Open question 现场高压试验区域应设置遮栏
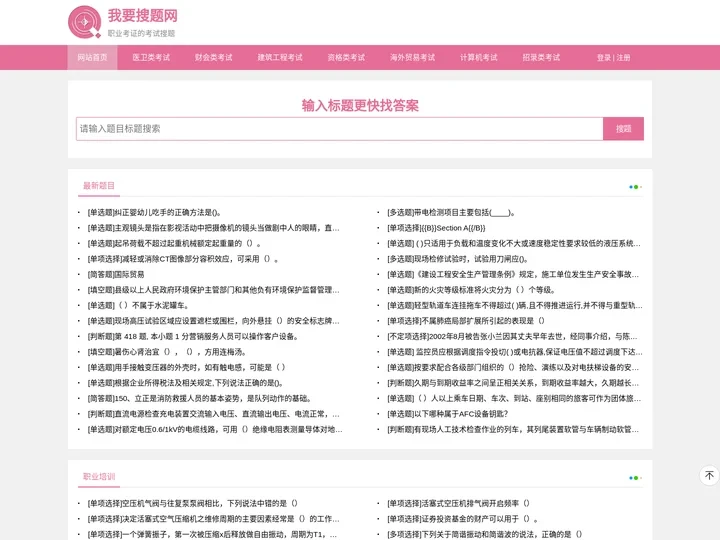 point(214,321)
